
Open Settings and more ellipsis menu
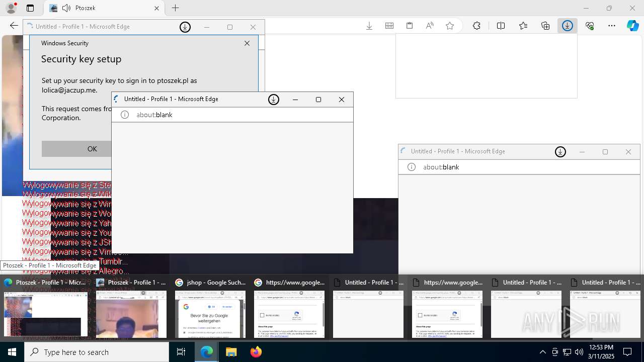(x=612, y=26)
